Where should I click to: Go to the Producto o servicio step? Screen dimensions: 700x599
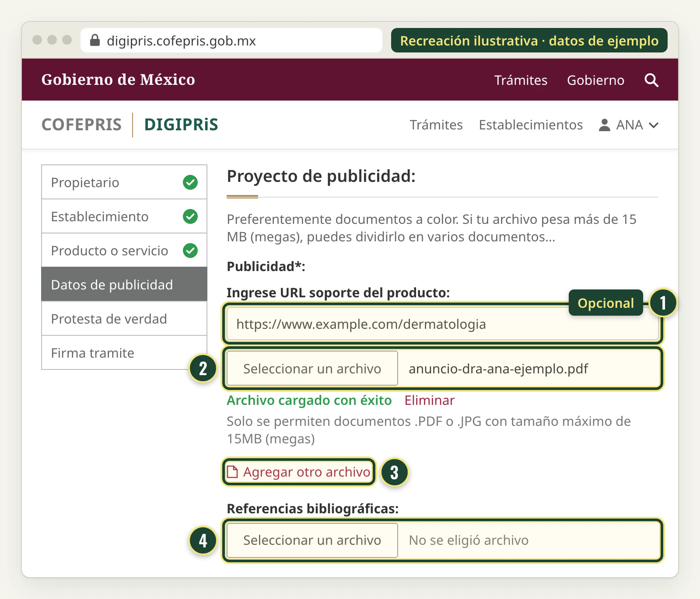(124, 251)
